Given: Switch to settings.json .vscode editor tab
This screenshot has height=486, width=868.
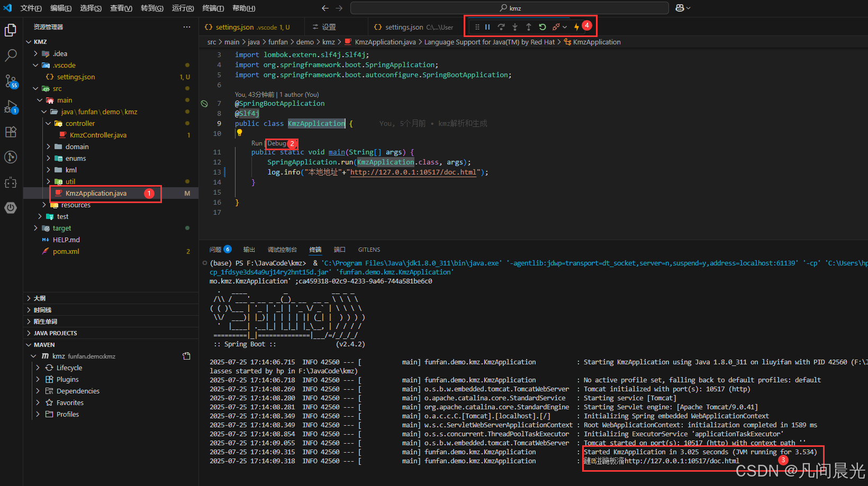Looking at the screenshot, I should [x=252, y=27].
